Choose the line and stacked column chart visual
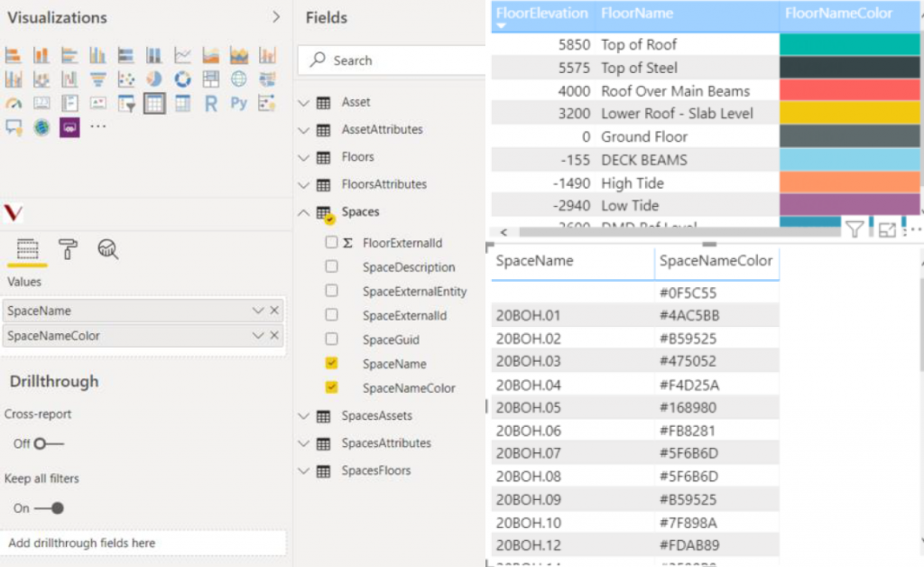The height and width of the screenshot is (567, 924). tap(267, 55)
